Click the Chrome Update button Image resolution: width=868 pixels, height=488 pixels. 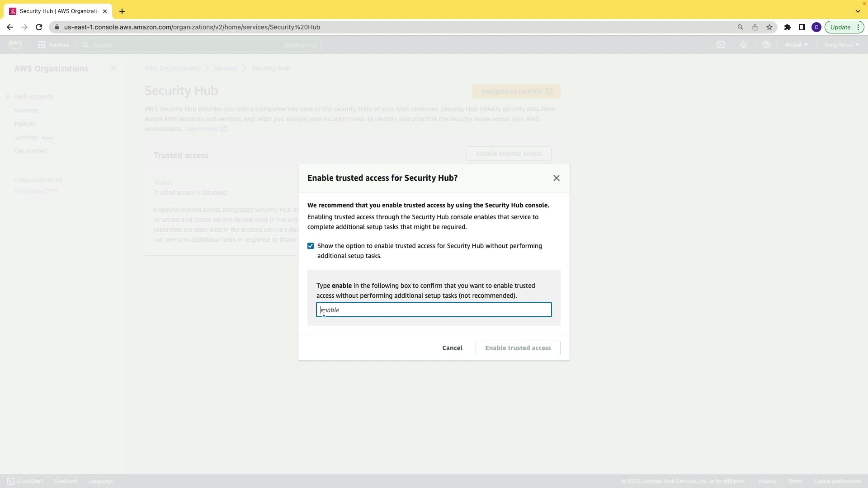click(840, 27)
